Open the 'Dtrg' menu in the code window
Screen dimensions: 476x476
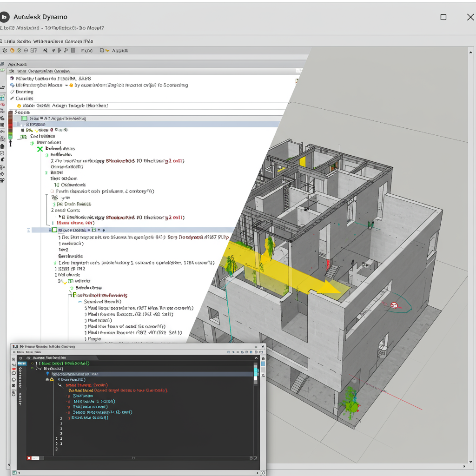tap(20, 352)
